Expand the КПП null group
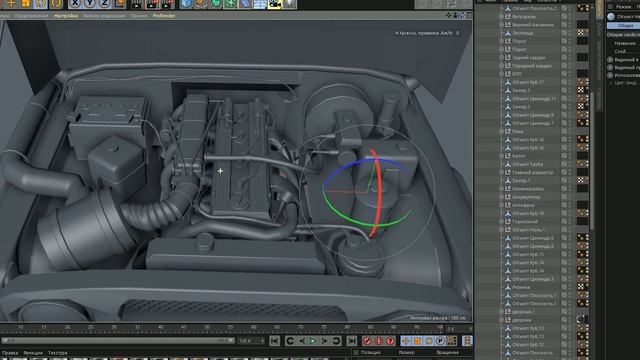The height and width of the screenshot is (360, 640). (501, 74)
